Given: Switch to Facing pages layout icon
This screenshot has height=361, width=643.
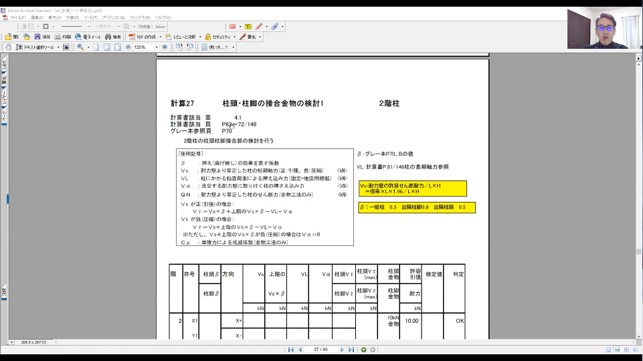Looking at the screenshot, I should (x=635, y=350).
